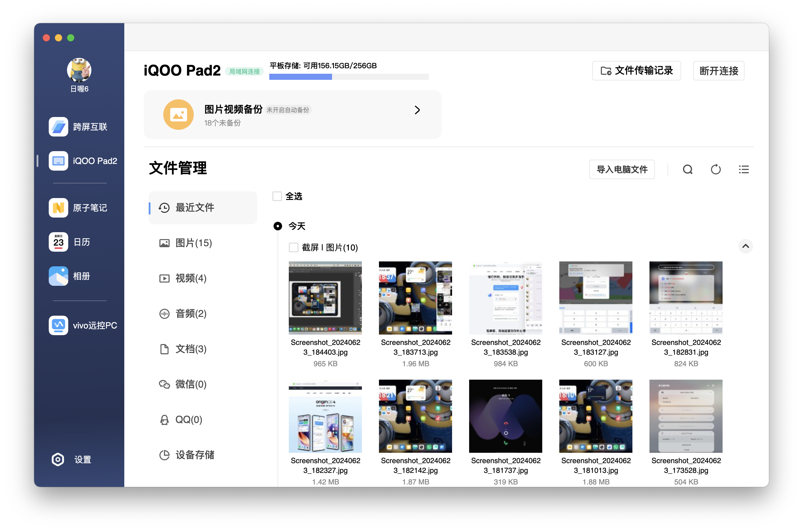Open the 日历 calendar icon
Viewport: 803px width, 532px height.
pyautogui.click(x=58, y=242)
